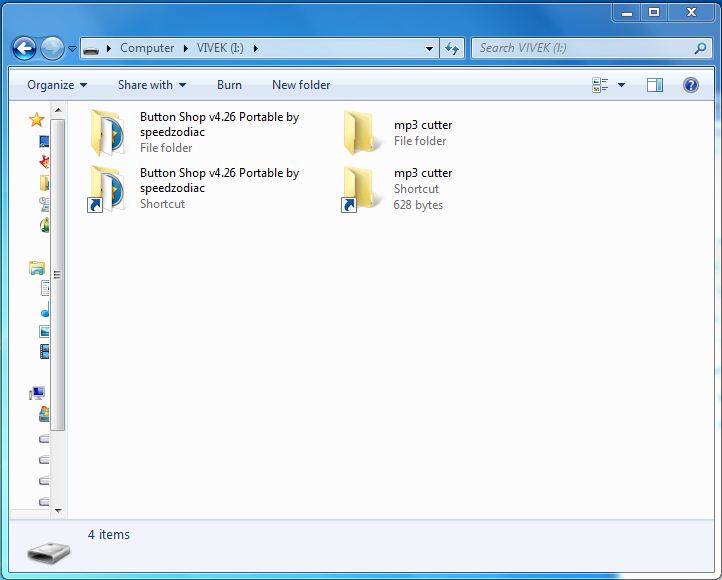Open Favorites star in navigation pane
This screenshot has height=580, width=722.
click(x=36, y=120)
